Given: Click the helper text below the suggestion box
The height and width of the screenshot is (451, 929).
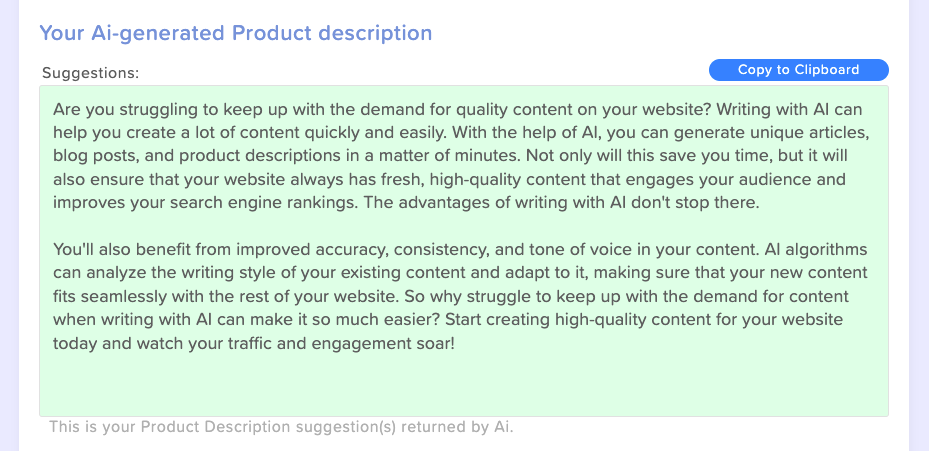Looking at the screenshot, I should click(x=281, y=427).
